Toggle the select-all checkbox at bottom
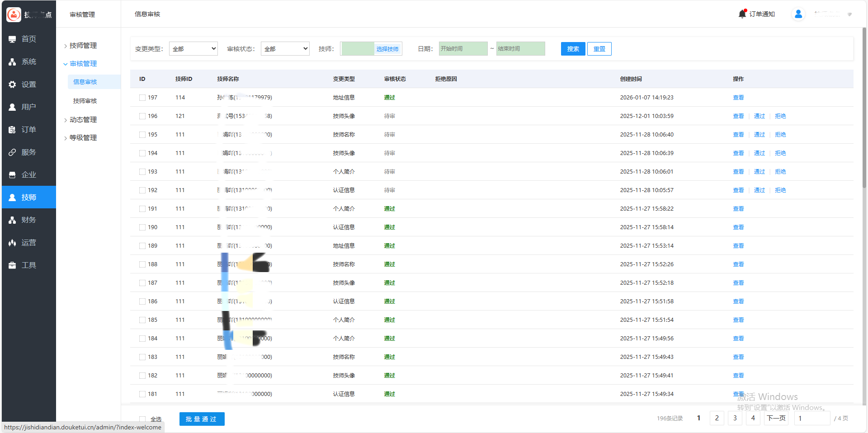Viewport: 868px width, 433px height. [142, 419]
